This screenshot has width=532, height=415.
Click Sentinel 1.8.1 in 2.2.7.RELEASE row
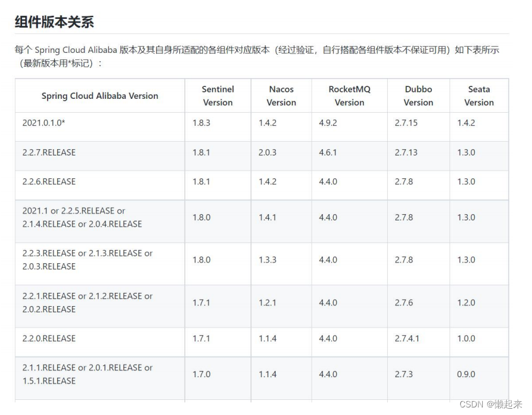(x=201, y=152)
